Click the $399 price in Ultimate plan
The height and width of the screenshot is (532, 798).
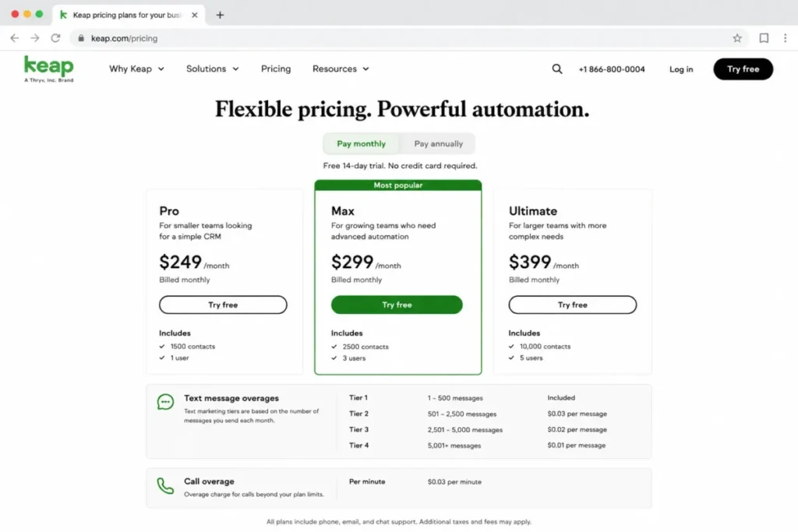click(x=530, y=262)
